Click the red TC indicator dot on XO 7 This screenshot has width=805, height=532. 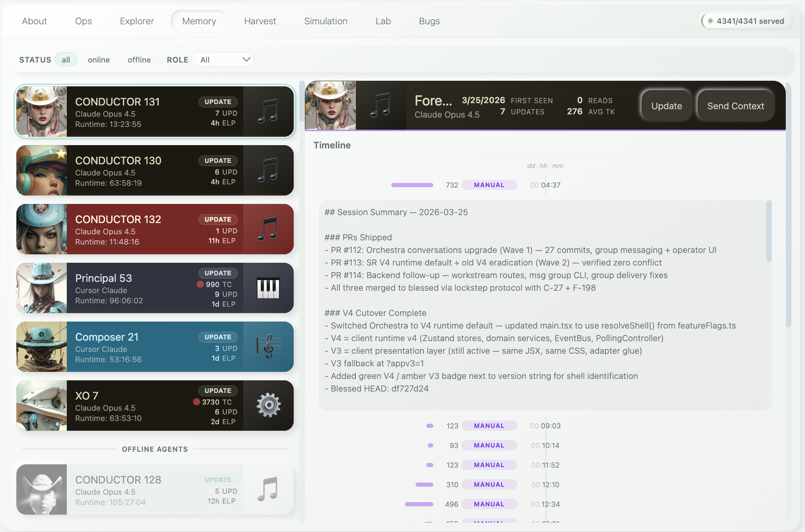(197, 402)
